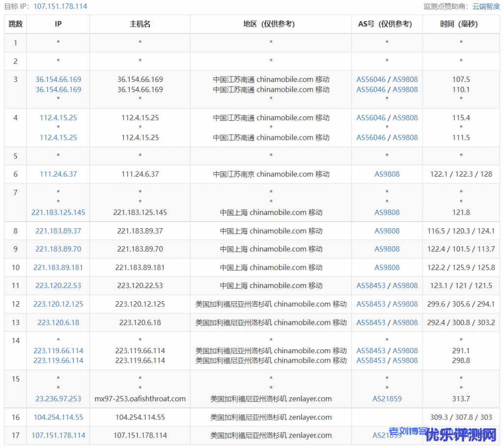Screen dimensions: 503x448
Task: Click IP link 107.151.178.114 in hop 17 row
Action: (58, 435)
